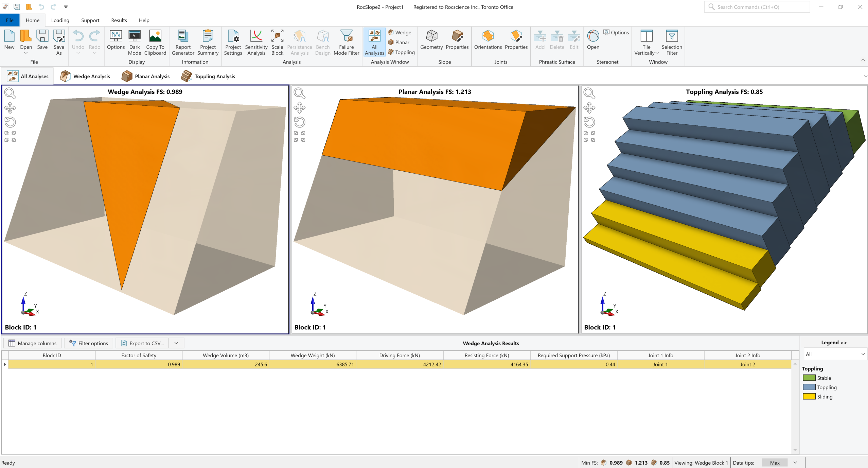Click zoom icon in Toppling Analysis viewport
This screenshot has width=868, height=468.
coord(589,93)
